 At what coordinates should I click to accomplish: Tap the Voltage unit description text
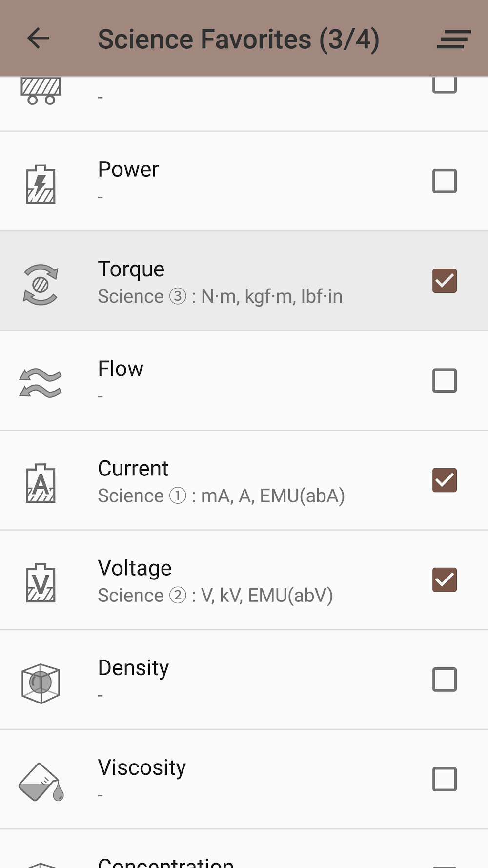click(x=215, y=596)
